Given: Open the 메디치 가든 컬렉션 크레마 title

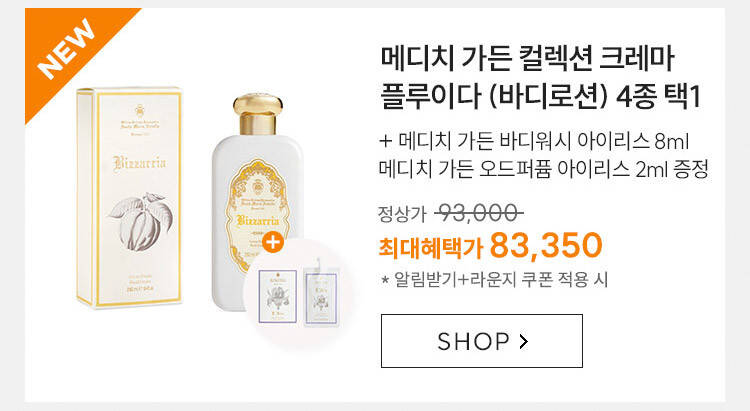Looking at the screenshot, I should (x=527, y=58).
